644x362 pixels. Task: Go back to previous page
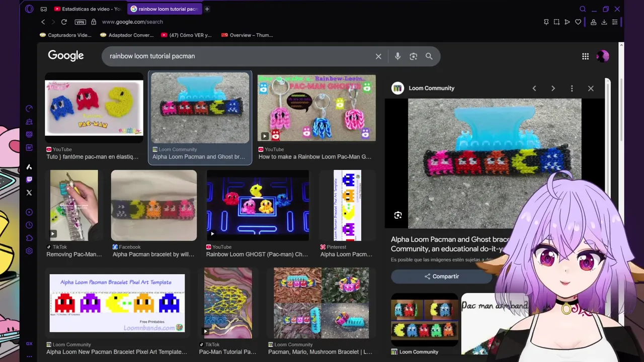[x=43, y=22]
